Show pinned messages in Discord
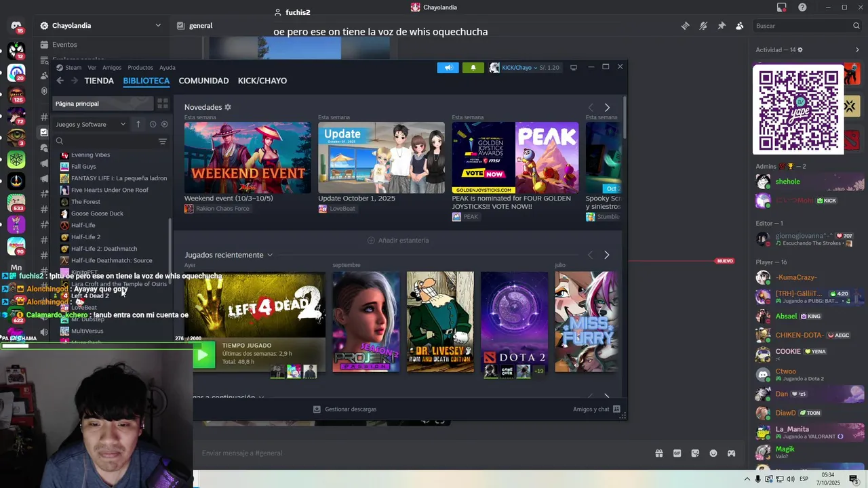 (722, 26)
